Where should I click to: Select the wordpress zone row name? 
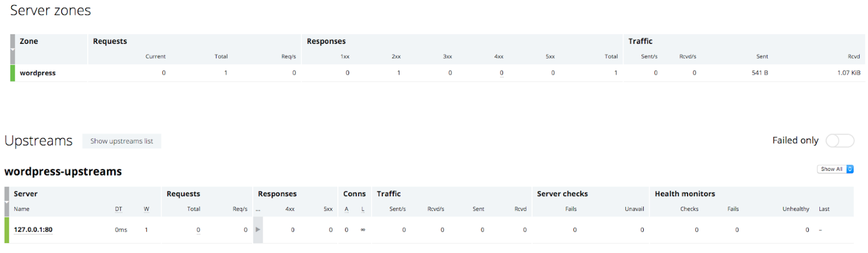click(x=38, y=73)
